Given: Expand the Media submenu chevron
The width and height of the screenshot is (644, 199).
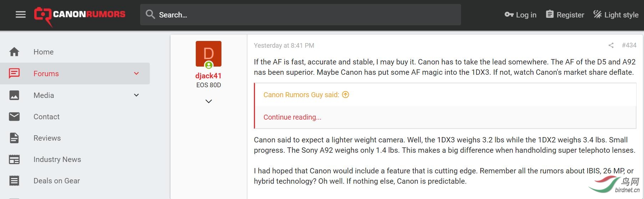Looking at the screenshot, I should coord(136,95).
